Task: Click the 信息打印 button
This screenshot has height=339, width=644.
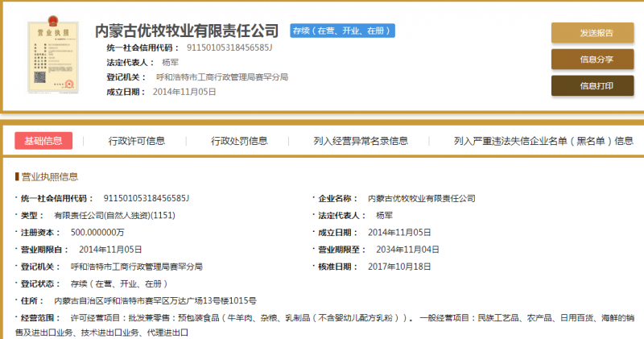Action: click(592, 86)
